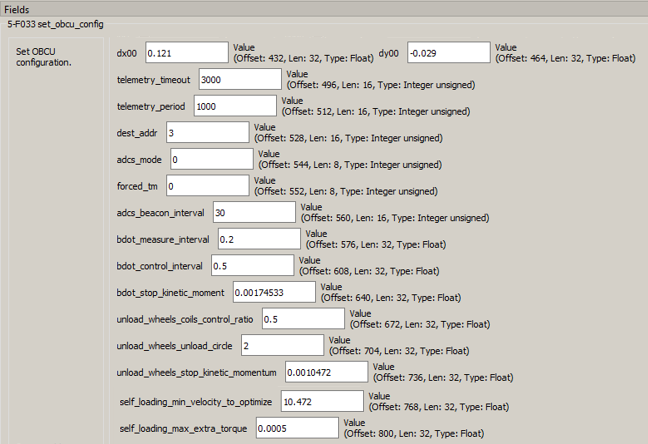
Task: Click the telemetry_timeout field label
Action: coord(153,80)
